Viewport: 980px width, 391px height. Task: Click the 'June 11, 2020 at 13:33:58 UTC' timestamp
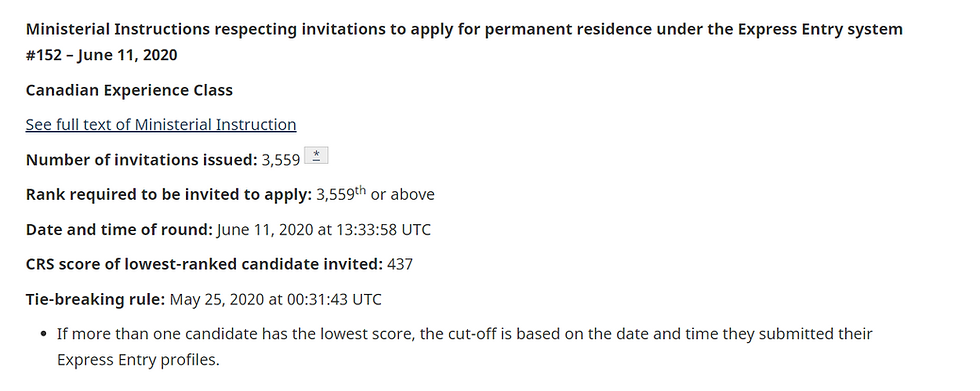324,230
